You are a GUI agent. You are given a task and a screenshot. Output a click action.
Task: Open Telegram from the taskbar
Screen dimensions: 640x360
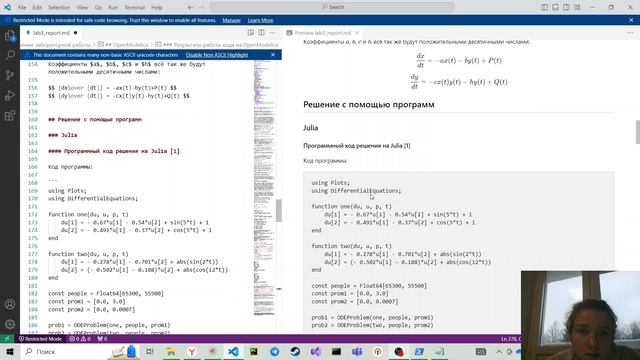click(274, 351)
